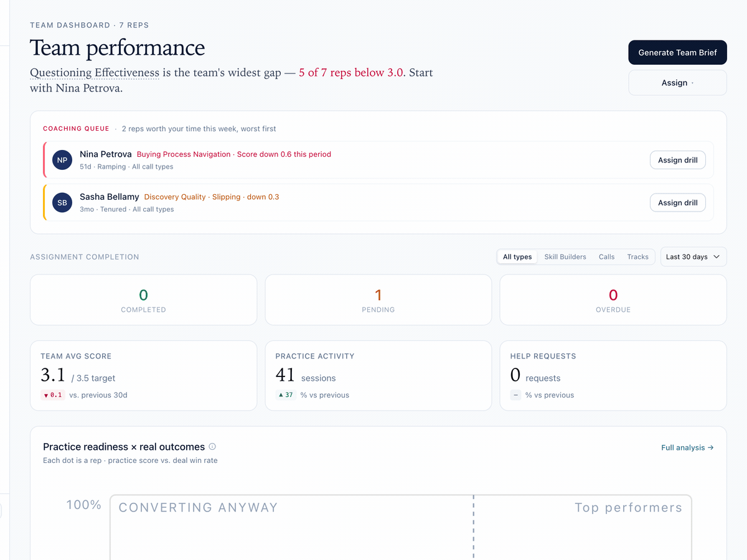Viewport: 747px width, 560px height.
Task: Click the dash badge in Help Requests card
Action: 515,395
